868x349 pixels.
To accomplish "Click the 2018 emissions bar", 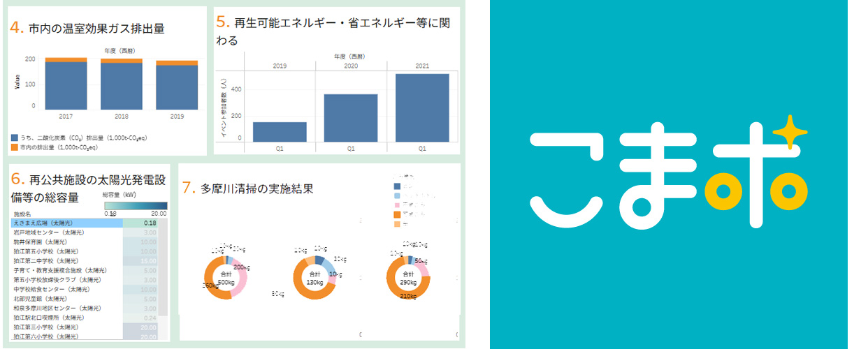I will [121, 84].
